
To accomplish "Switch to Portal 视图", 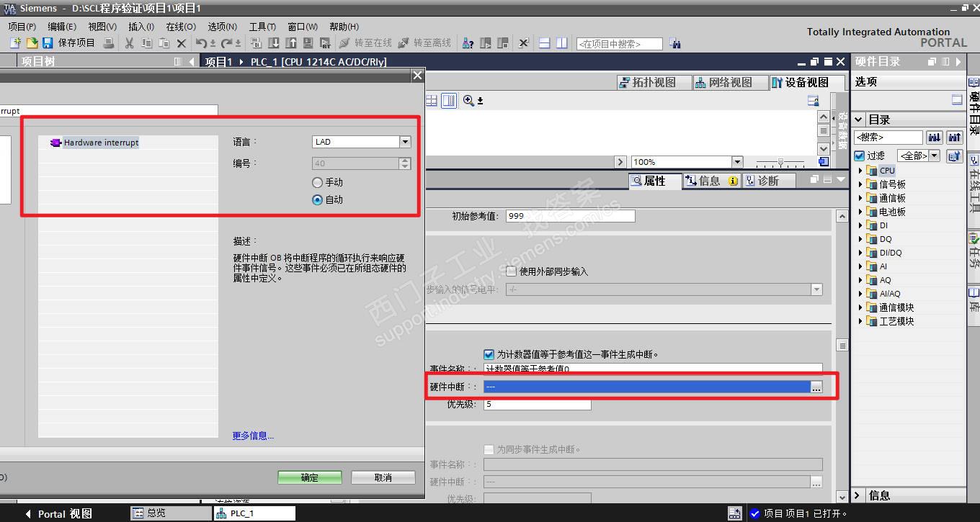I will click(x=59, y=513).
